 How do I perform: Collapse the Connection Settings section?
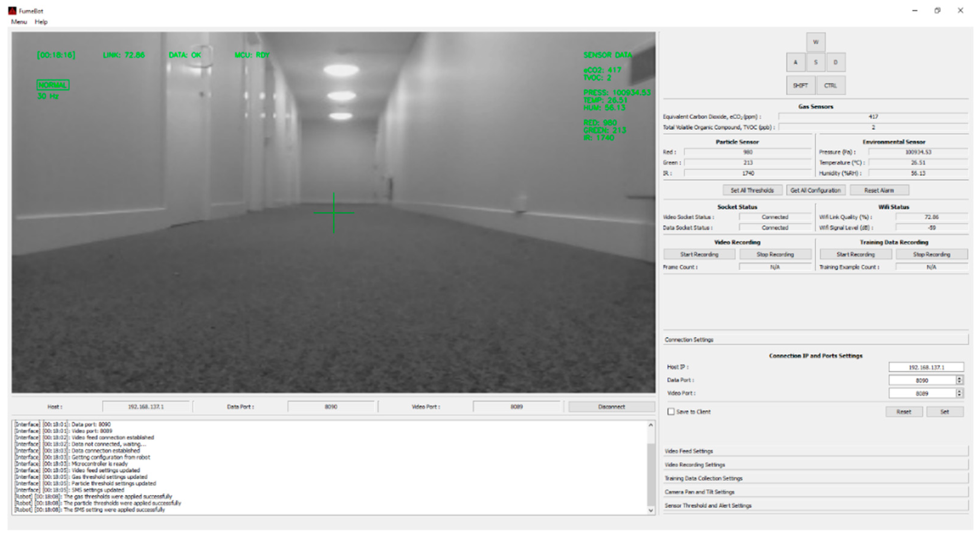[x=815, y=339]
